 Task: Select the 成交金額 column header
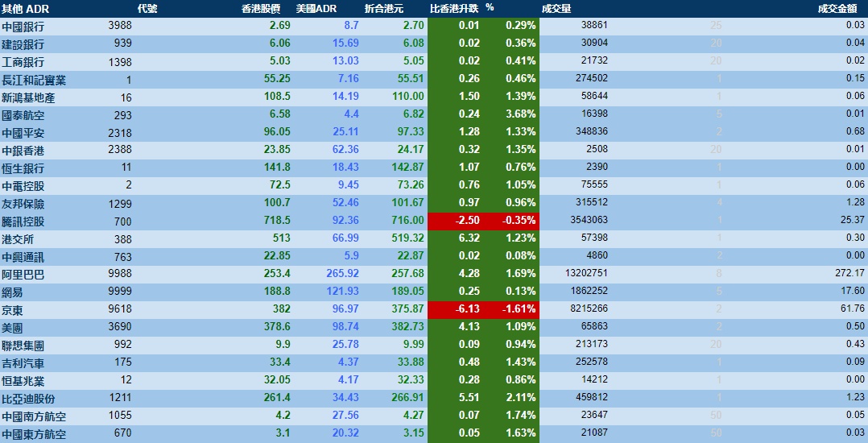click(842, 9)
